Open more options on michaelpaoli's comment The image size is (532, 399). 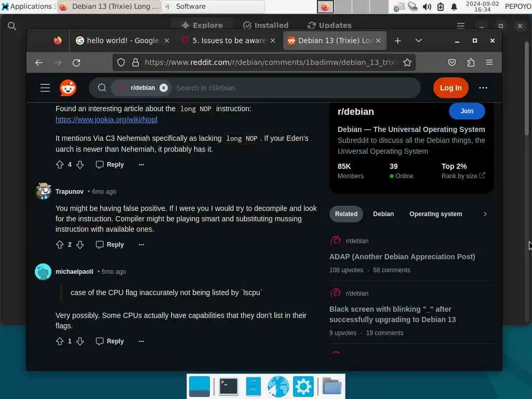pyautogui.click(x=141, y=341)
